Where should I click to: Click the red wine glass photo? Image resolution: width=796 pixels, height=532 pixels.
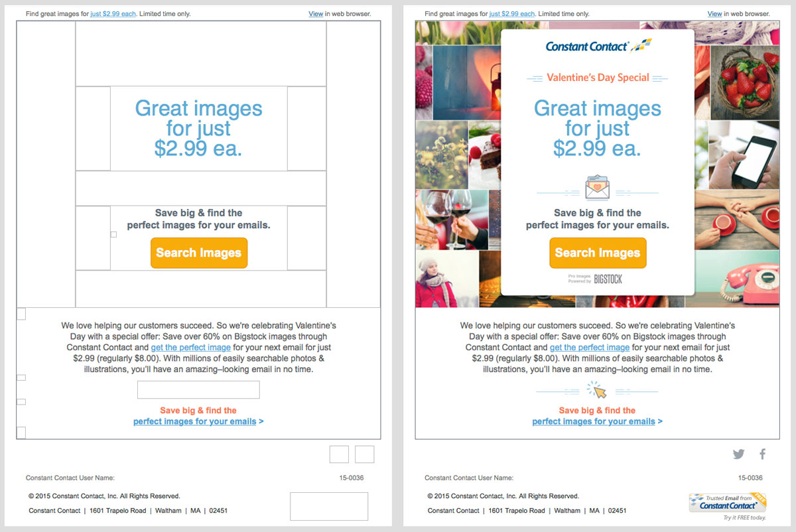pyautogui.click(x=451, y=219)
